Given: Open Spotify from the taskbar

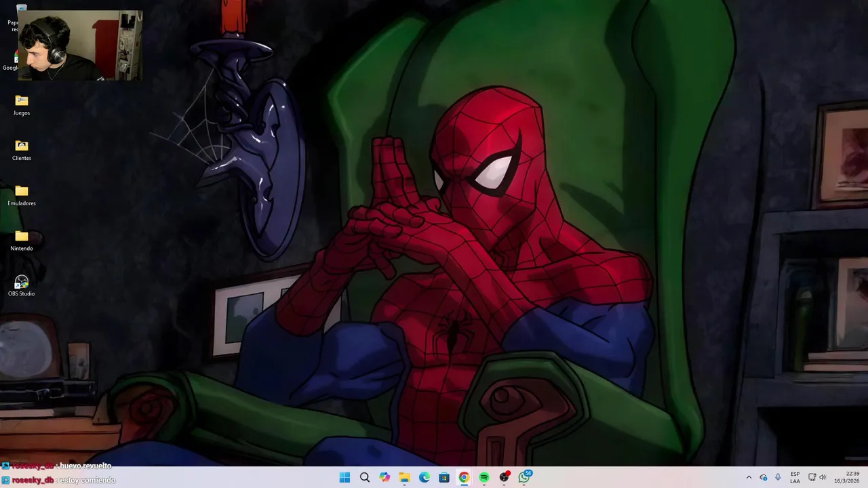Looking at the screenshot, I should (x=484, y=478).
